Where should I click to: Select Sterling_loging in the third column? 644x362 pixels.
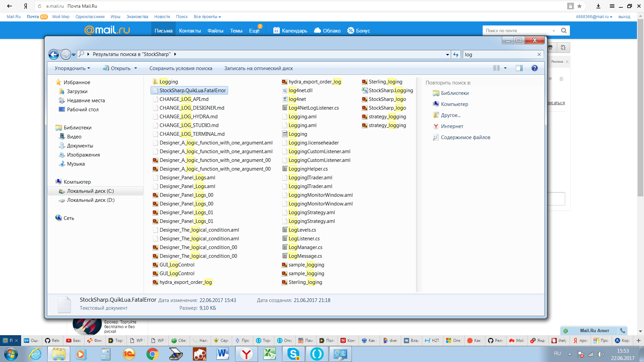tap(385, 81)
